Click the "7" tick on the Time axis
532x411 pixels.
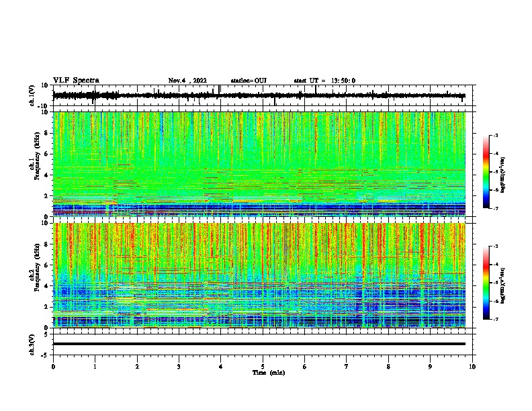(347, 367)
